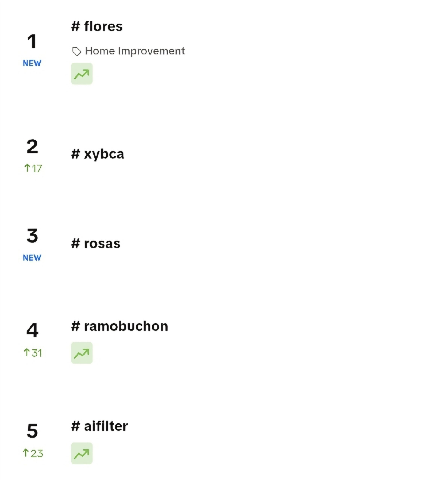This screenshot has width=448, height=482.
Task: Click rank number 4
Action: point(32,330)
